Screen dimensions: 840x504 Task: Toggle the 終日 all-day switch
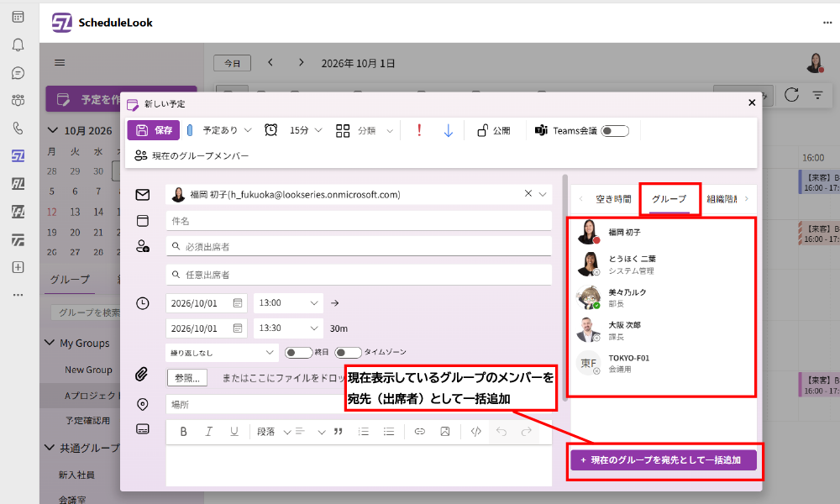tap(298, 353)
